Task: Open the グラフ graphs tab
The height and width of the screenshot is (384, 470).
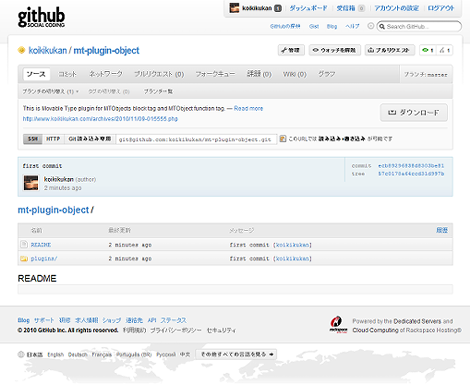Action: pos(326,74)
